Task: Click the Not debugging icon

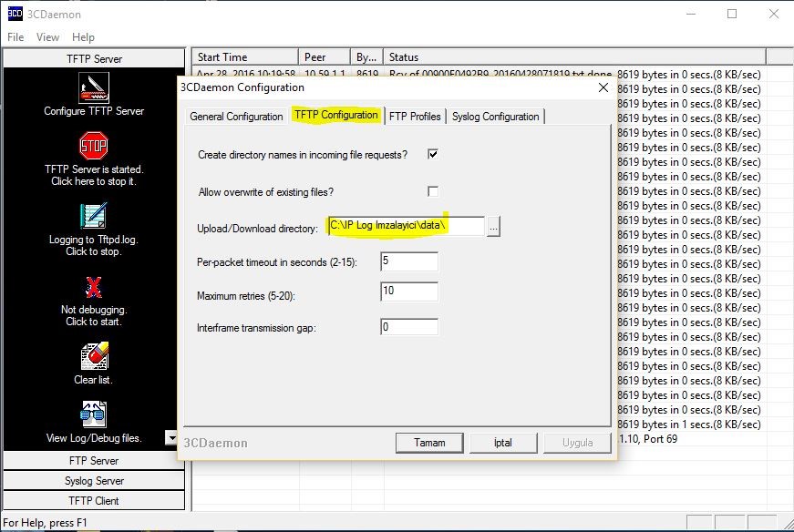Action: (x=94, y=287)
